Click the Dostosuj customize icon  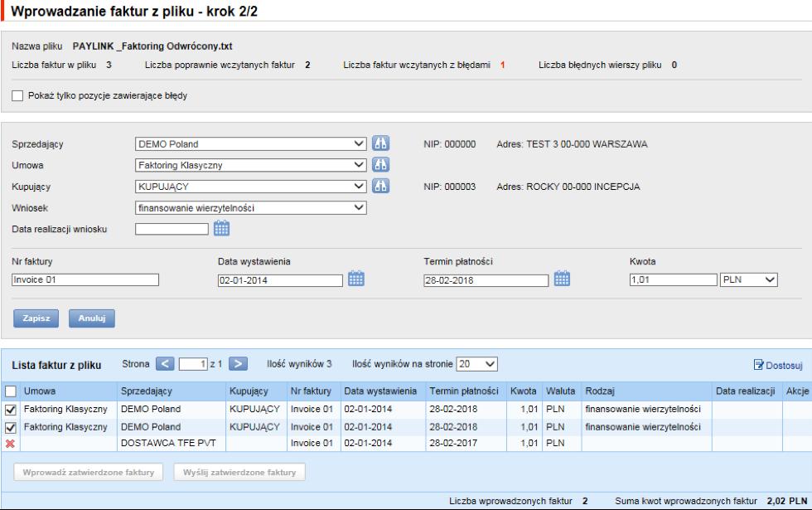coord(759,365)
